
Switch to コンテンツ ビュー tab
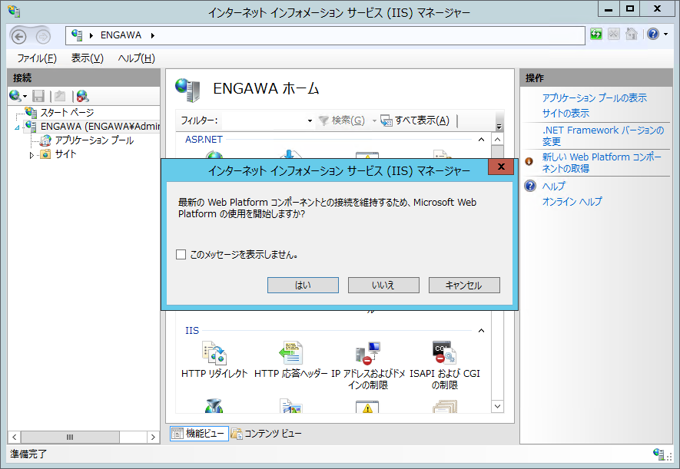pos(267,433)
